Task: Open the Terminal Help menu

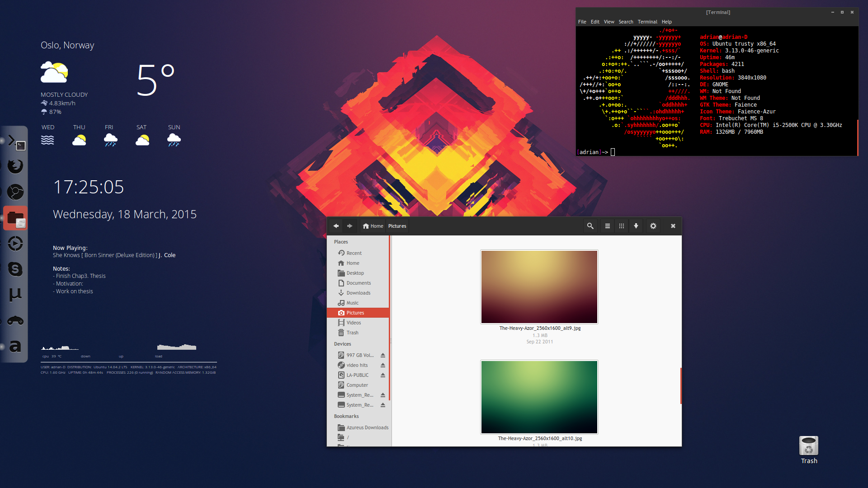Action: coord(667,22)
